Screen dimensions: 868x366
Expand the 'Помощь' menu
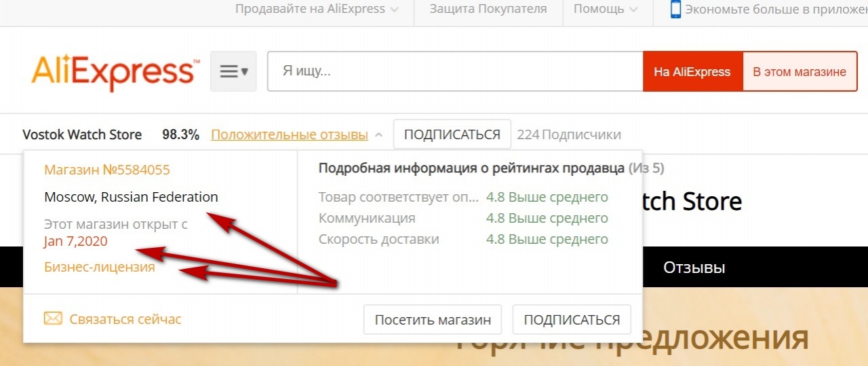[605, 10]
